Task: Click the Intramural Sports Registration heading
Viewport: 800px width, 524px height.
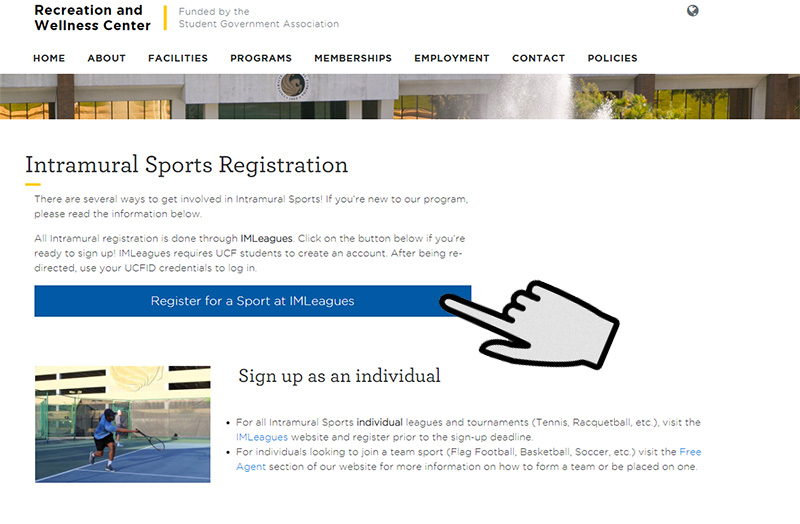Action: point(187,165)
